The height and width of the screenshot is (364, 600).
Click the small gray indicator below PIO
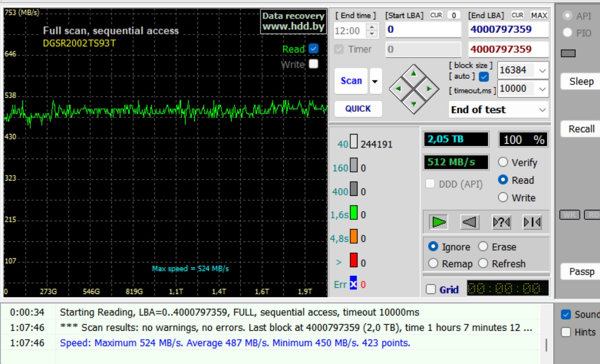(x=568, y=53)
